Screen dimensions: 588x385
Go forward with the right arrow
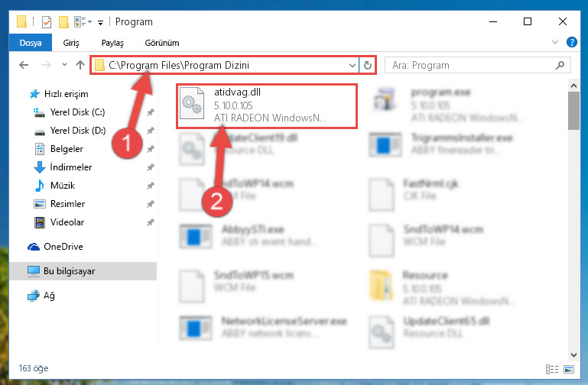[47, 65]
